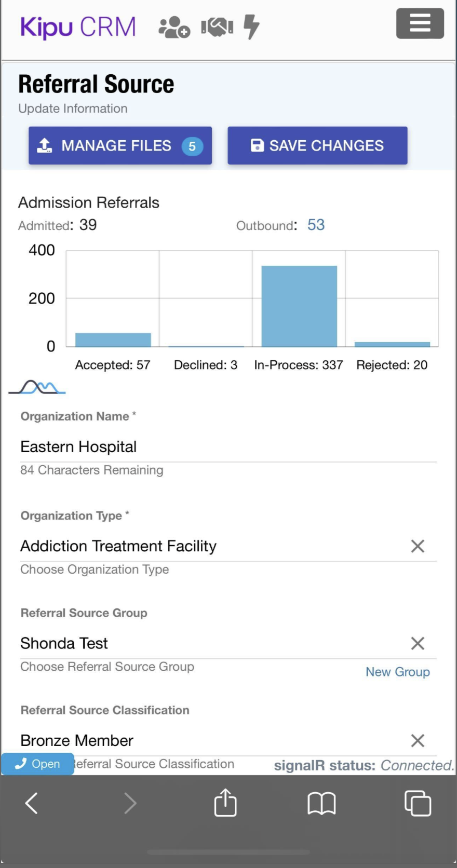Click the Accepted bar in chart

[x=113, y=340]
